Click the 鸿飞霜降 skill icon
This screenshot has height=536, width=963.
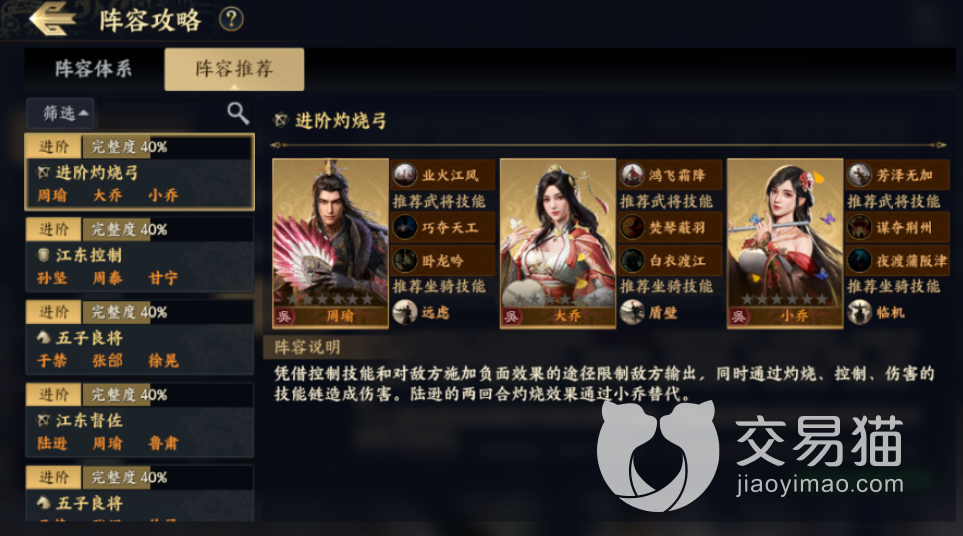coord(632,175)
